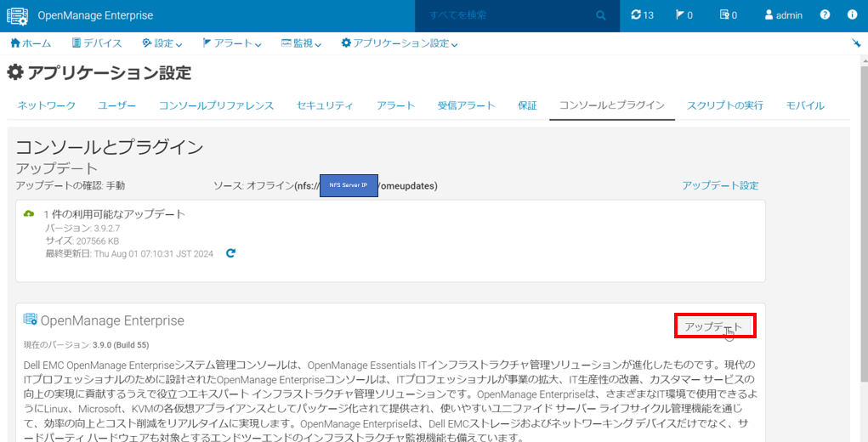Open the reports document icon showing 0
This screenshot has height=442, width=868.
728,15
